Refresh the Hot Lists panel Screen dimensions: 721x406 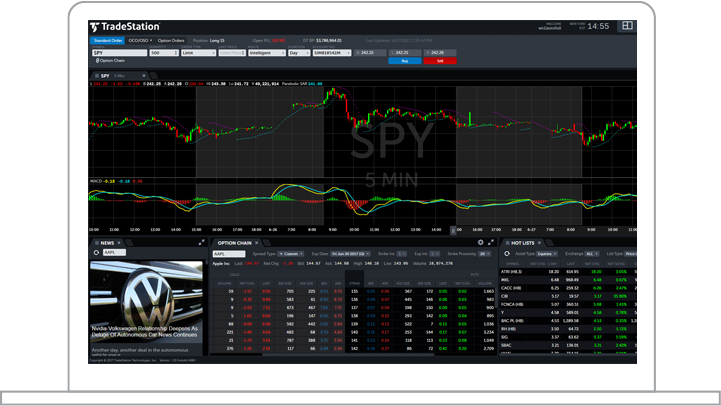[507, 254]
